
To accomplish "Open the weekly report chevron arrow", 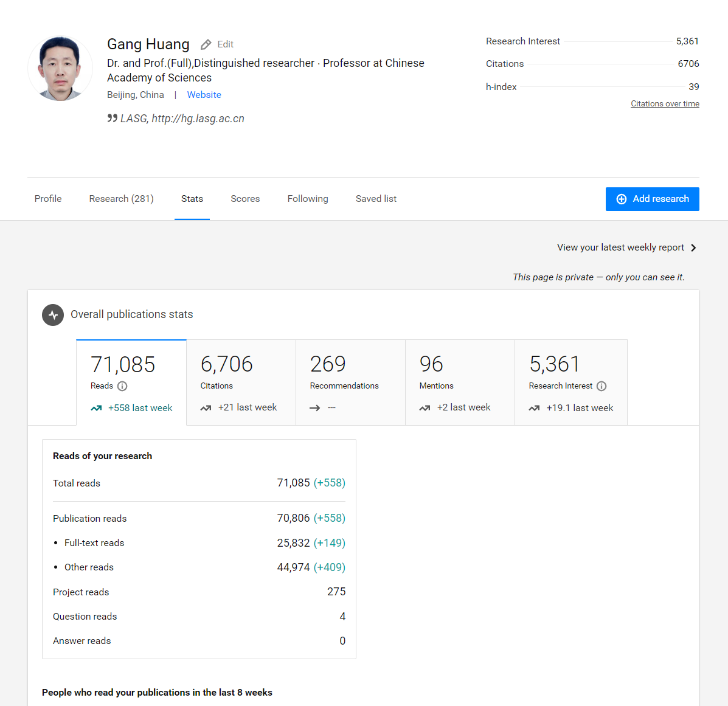I will (693, 248).
